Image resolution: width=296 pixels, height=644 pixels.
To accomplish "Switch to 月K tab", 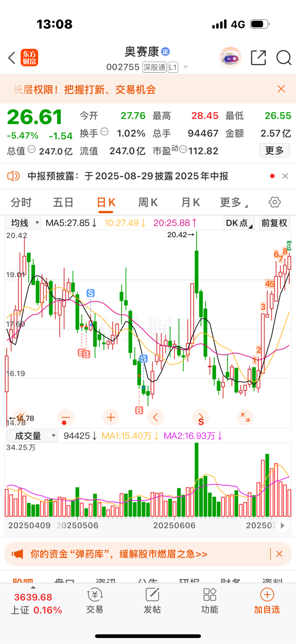I will coord(190,202).
